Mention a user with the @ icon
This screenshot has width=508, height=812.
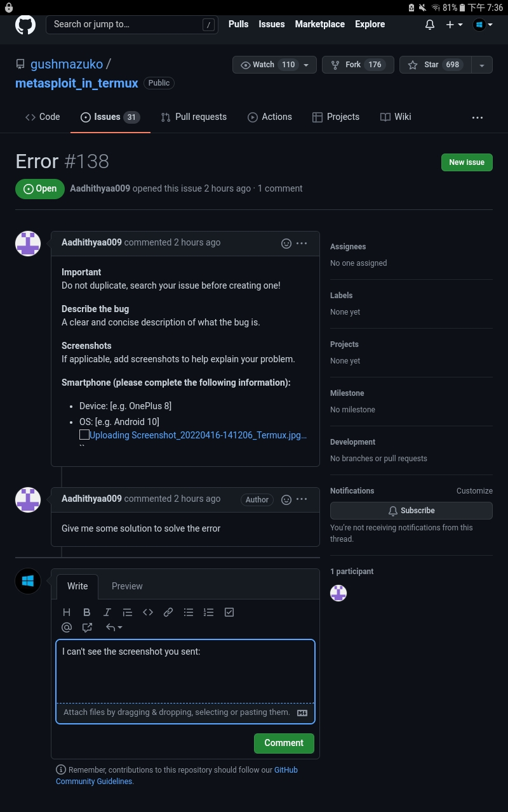(x=67, y=627)
